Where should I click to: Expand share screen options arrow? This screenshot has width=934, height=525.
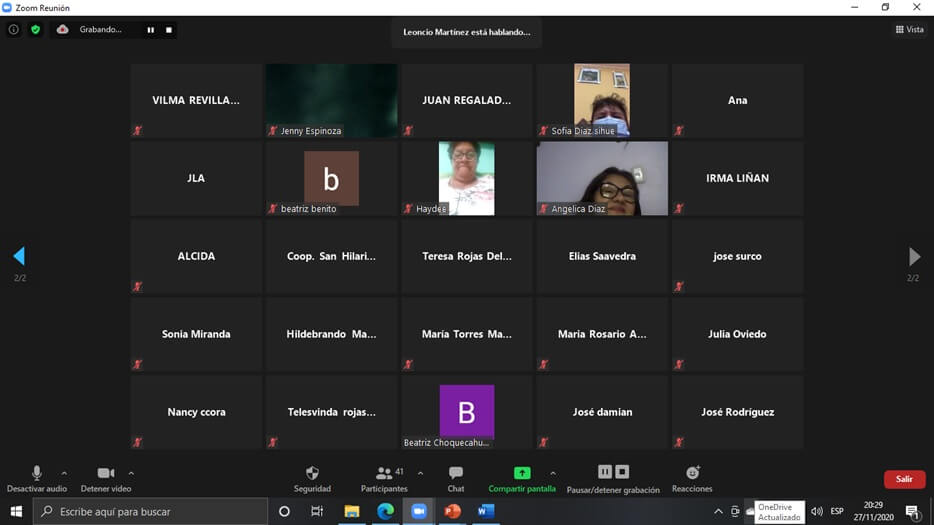click(553, 473)
